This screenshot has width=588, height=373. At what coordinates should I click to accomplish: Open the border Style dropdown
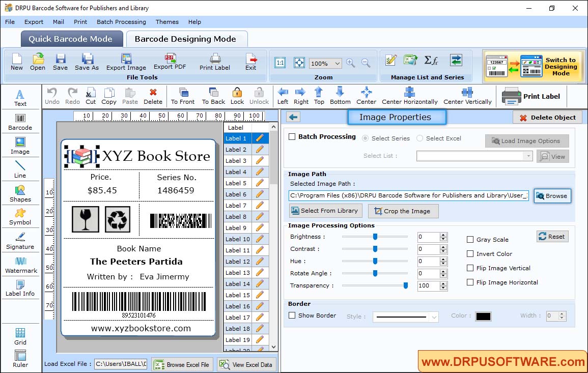[x=434, y=317]
